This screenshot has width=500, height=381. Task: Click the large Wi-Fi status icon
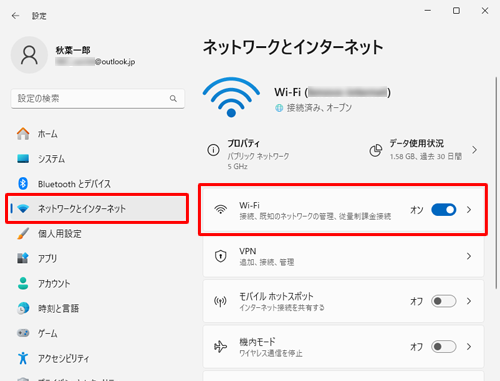[231, 97]
